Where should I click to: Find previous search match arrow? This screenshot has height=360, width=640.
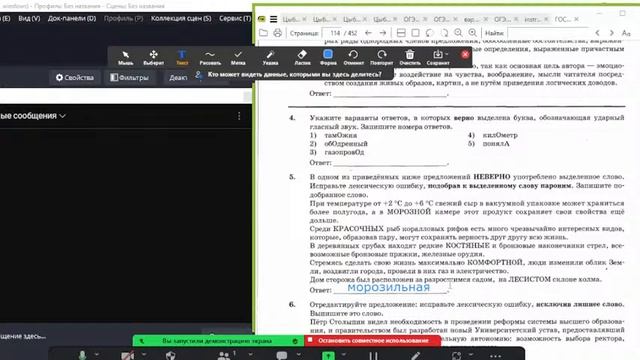[x=597, y=33]
